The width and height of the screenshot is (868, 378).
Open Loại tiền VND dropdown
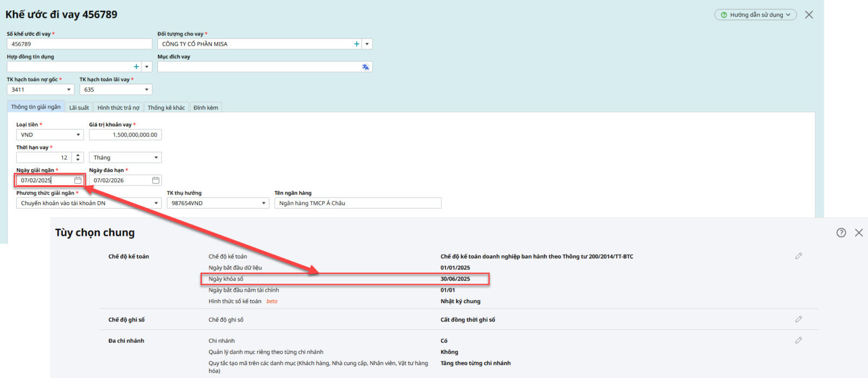(78, 134)
